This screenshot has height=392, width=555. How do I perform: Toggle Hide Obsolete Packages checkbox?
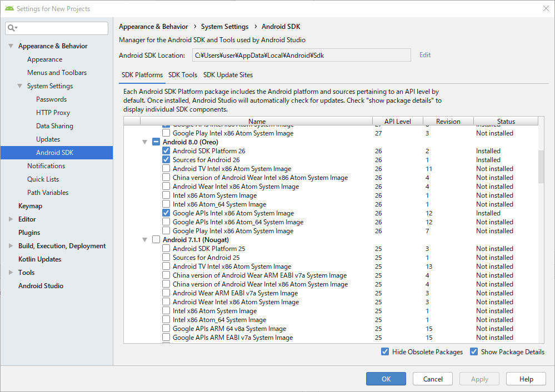coord(385,352)
